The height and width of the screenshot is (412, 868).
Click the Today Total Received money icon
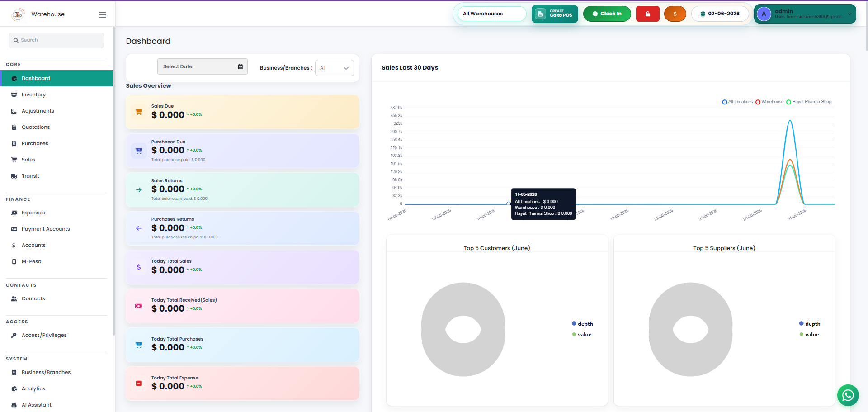[x=139, y=306]
